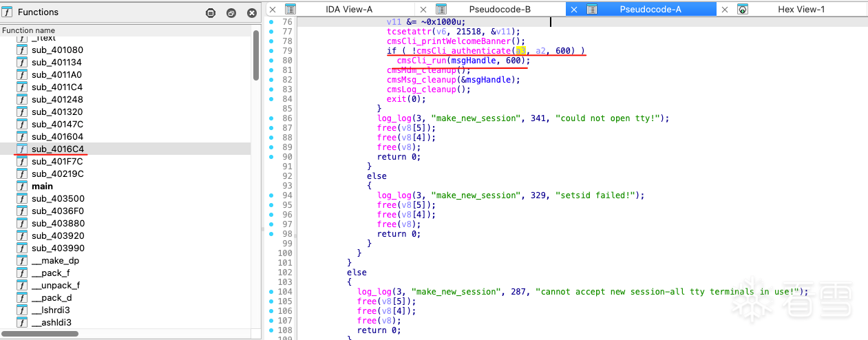Click the Functions panel lock button
Image resolution: width=868 pixels, height=340 pixels.
click(211, 13)
